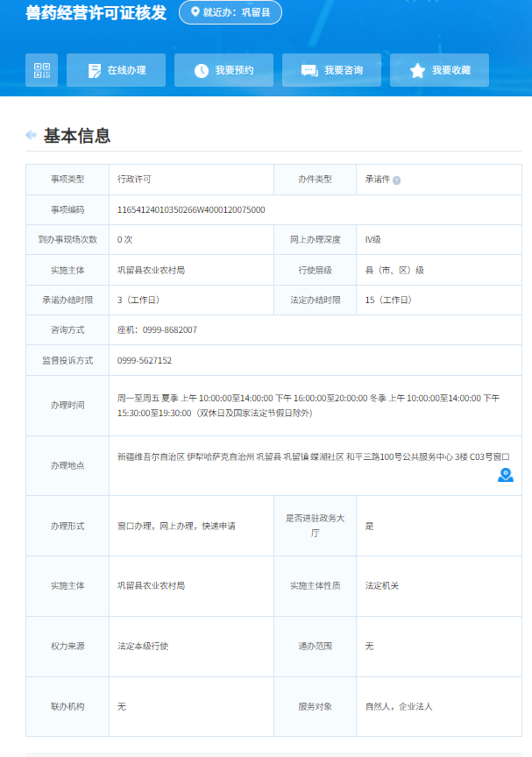Click the complaint phone 0999-5627152
532x757 pixels.
(x=145, y=360)
